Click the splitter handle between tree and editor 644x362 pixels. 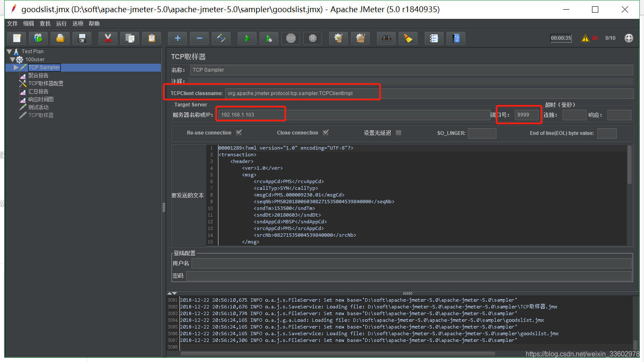pyautogui.click(x=164, y=207)
